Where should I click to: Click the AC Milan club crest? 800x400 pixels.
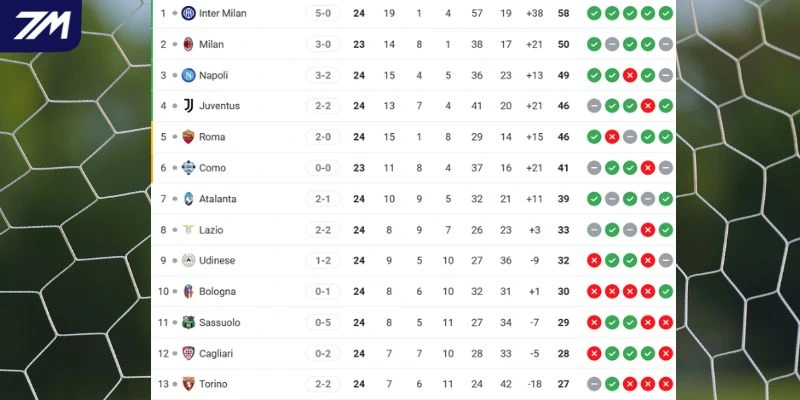click(x=188, y=44)
